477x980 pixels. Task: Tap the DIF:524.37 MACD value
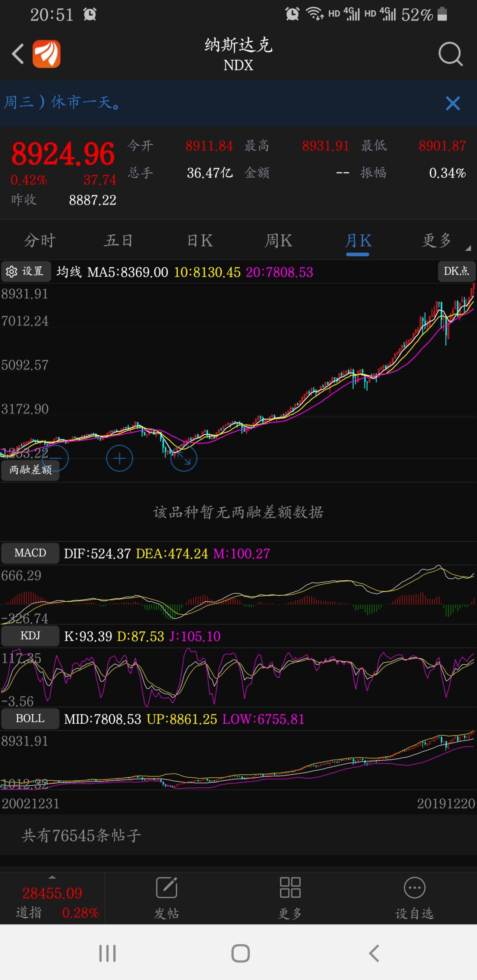pyautogui.click(x=98, y=554)
